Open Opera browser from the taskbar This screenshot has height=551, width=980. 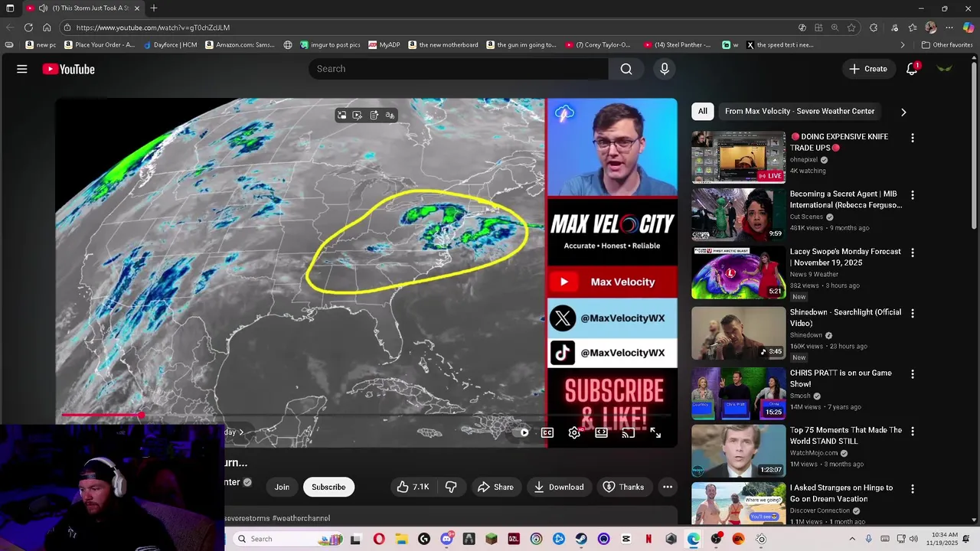click(379, 539)
